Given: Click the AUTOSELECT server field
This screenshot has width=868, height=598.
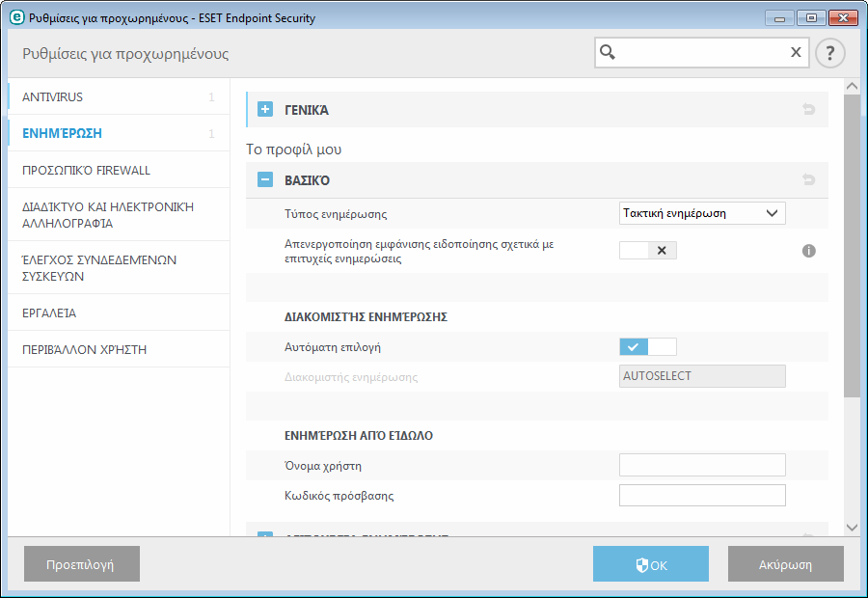Looking at the screenshot, I should click(x=702, y=376).
